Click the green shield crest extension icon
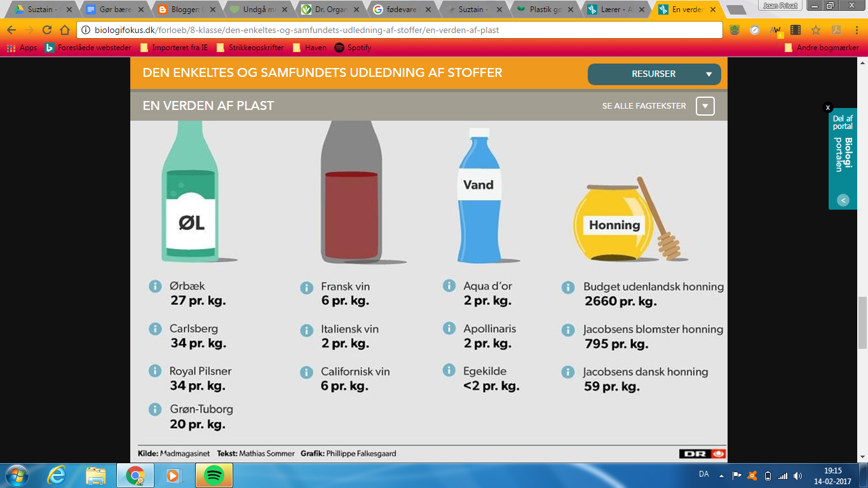The height and width of the screenshot is (488, 868). point(735,30)
